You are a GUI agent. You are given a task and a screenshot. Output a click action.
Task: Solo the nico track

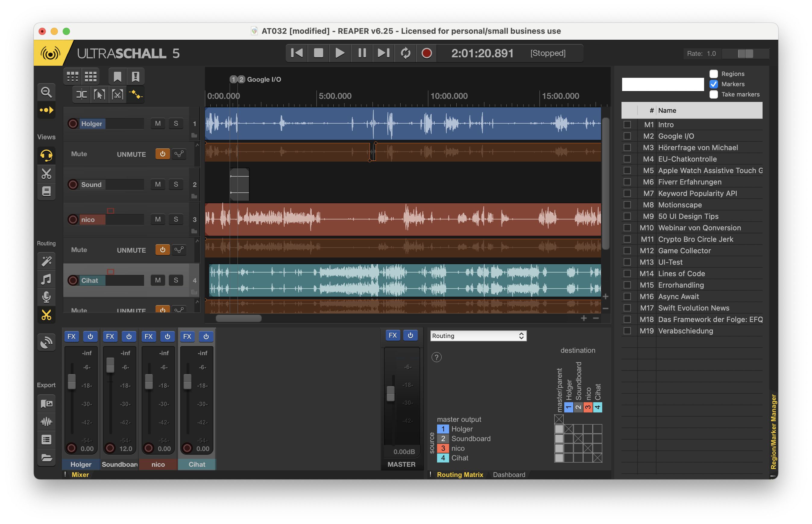click(176, 219)
